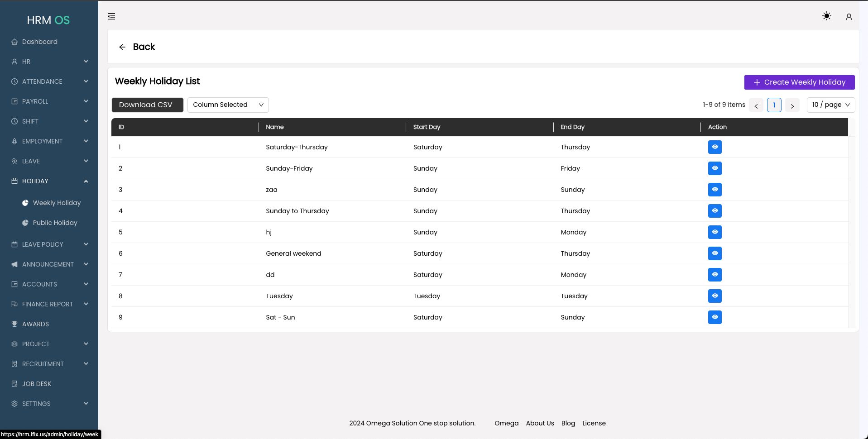
Task: Click the eye icon for the zaa row
Action: (715, 190)
